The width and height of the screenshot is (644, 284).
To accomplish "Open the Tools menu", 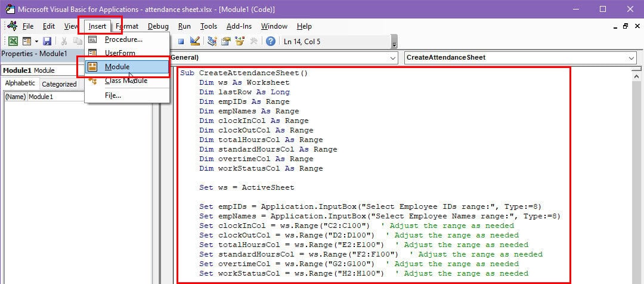I will click(x=209, y=26).
